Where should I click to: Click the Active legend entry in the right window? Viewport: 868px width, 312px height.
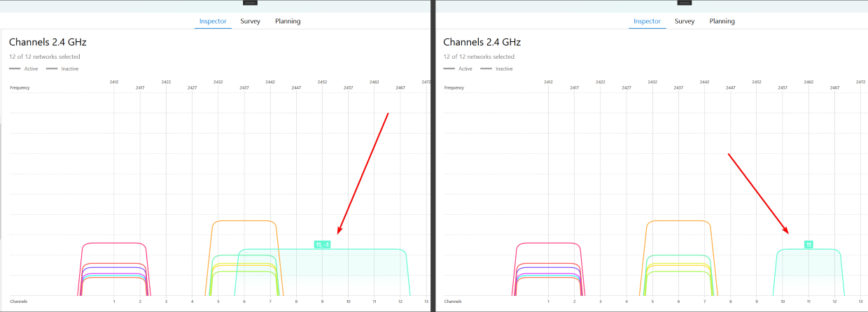(x=458, y=69)
